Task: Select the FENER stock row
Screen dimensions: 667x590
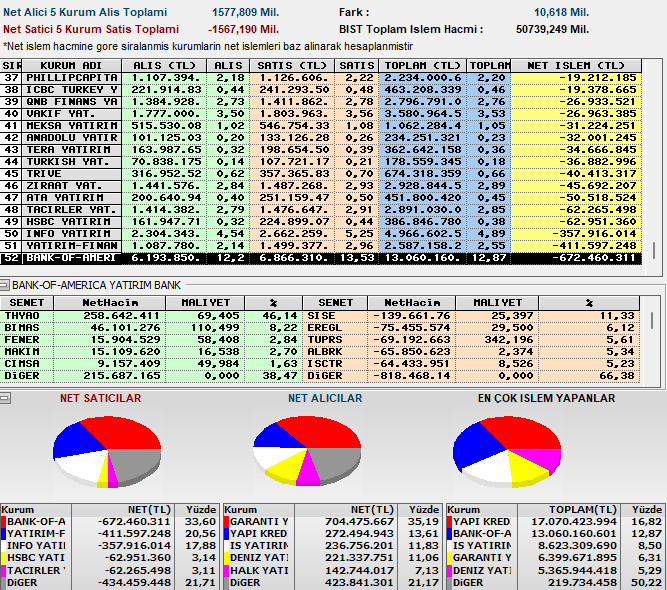Action: click(x=151, y=340)
